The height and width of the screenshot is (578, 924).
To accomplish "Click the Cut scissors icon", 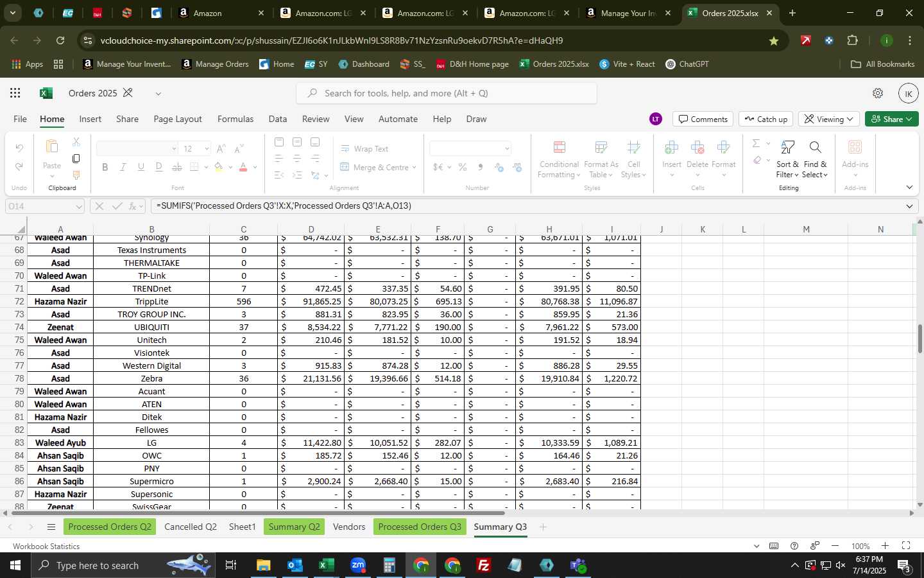I will [76, 142].
